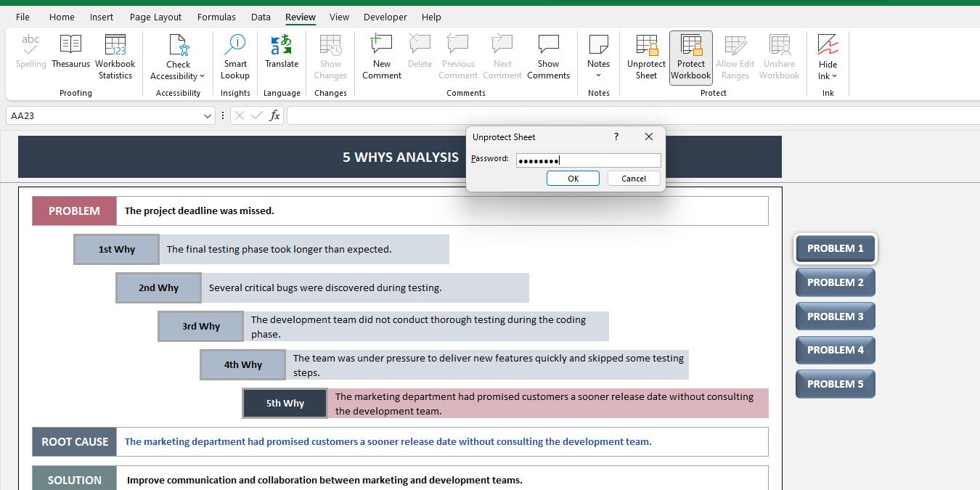The image size is (980, 490).
Task: Insert a New Comment
Action: click(382, 57)
